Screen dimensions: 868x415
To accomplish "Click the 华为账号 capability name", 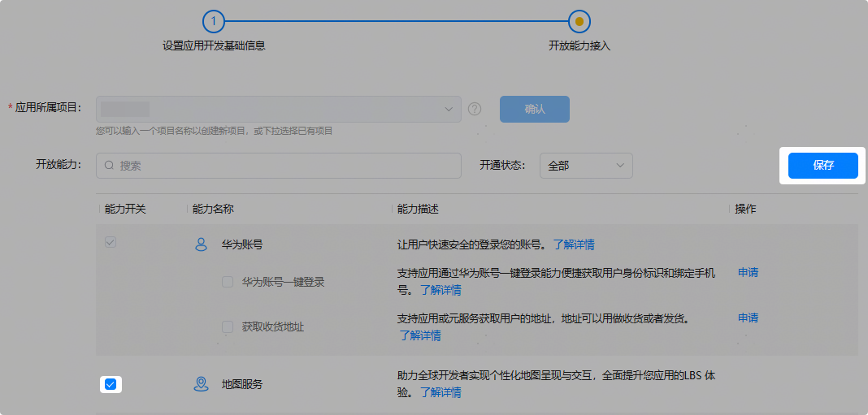I will (x=242, y=244).
